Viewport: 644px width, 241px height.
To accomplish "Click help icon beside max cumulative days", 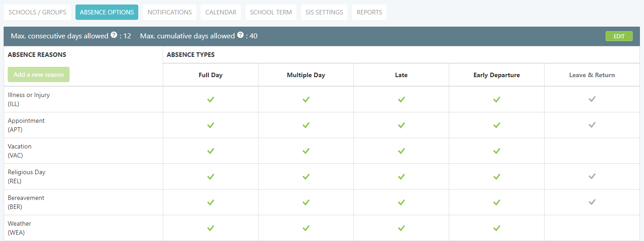I will [240, 35].
